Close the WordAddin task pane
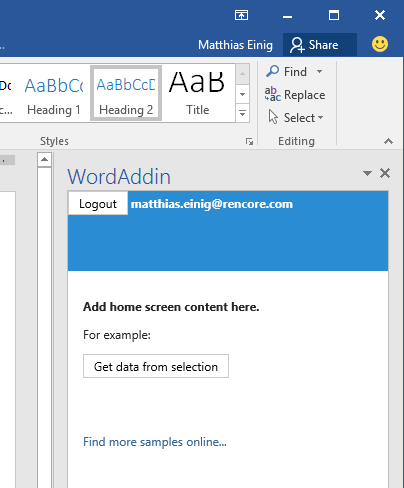The height and width of the screenshot is (488, 404). (x=385, y=173)
